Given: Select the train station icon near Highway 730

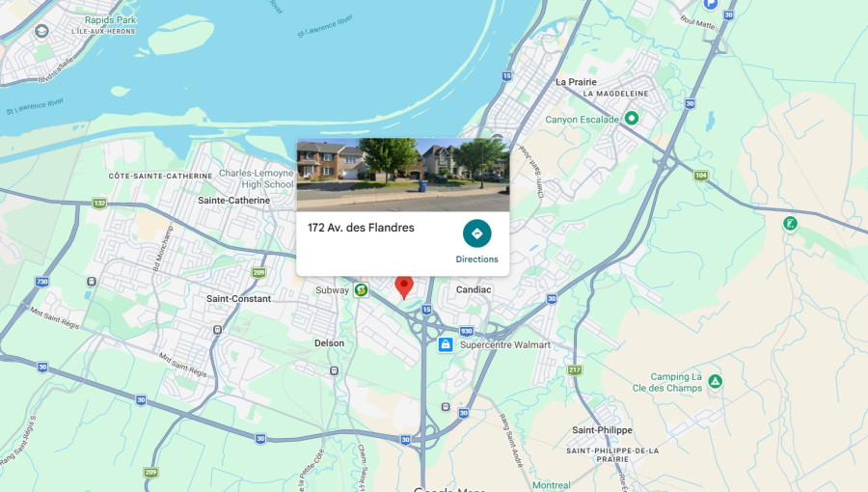Looking at the screenshot, I should [x=92, y=282].
